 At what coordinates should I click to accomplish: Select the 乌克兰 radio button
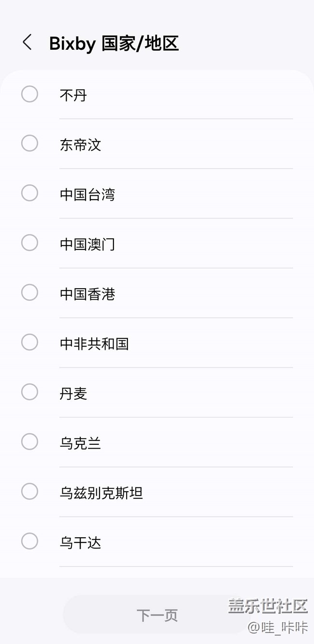[x=29, y=442]
